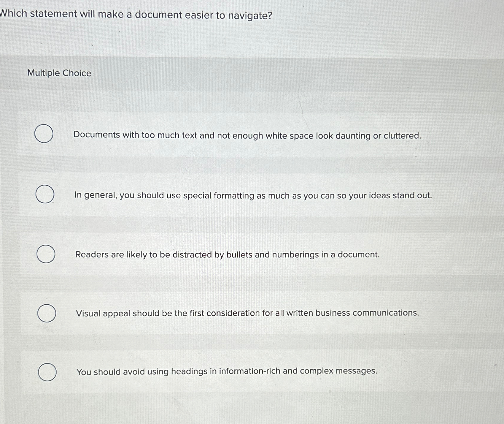Pick the "Readers are likely to be distracted" answer

click(46, 254)
